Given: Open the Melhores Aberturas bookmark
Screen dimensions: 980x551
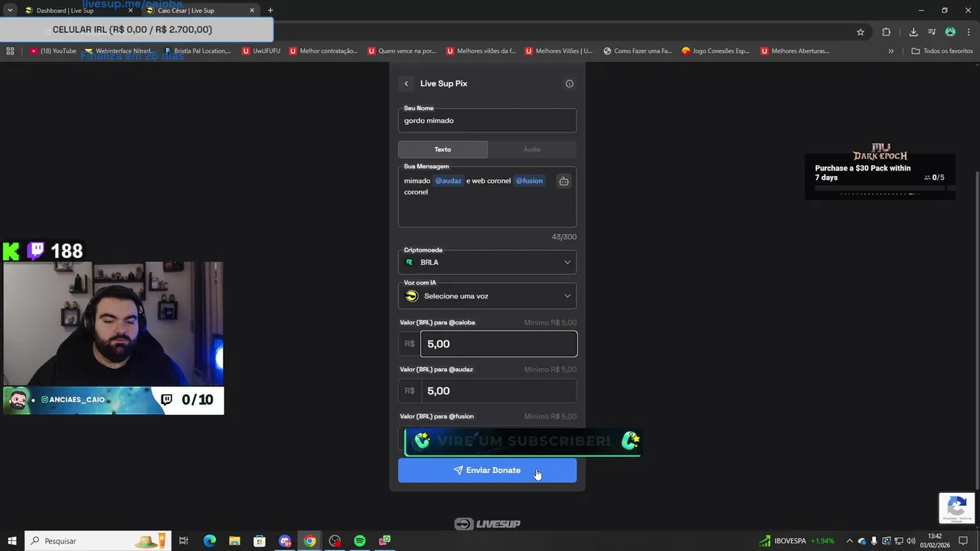Looking at the screenshot, I should 795,51.
